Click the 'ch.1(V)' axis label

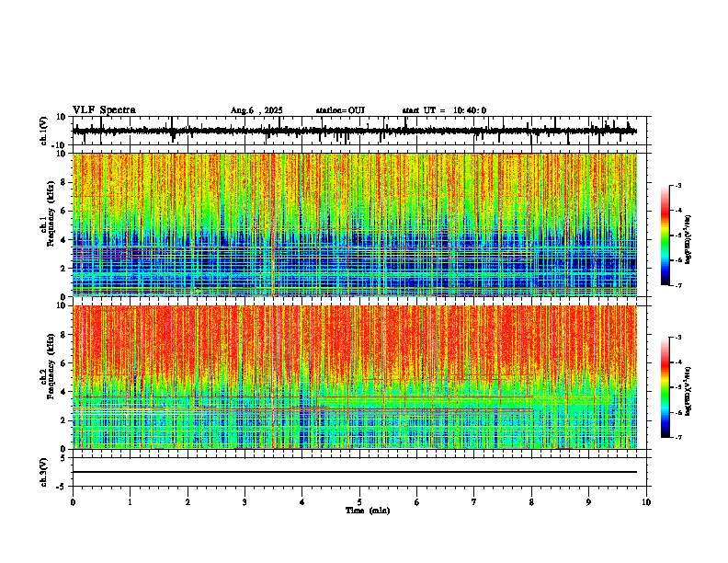(x=44, y=131)
